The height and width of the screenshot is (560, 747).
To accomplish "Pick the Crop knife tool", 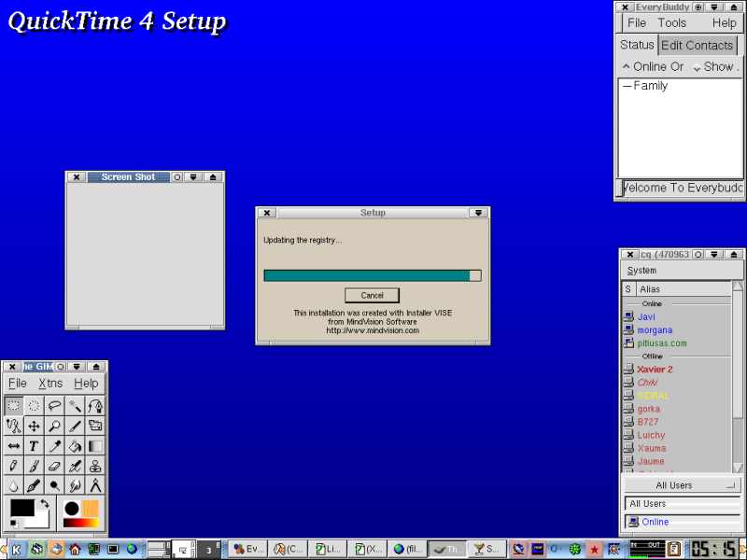I will (75, 426).
